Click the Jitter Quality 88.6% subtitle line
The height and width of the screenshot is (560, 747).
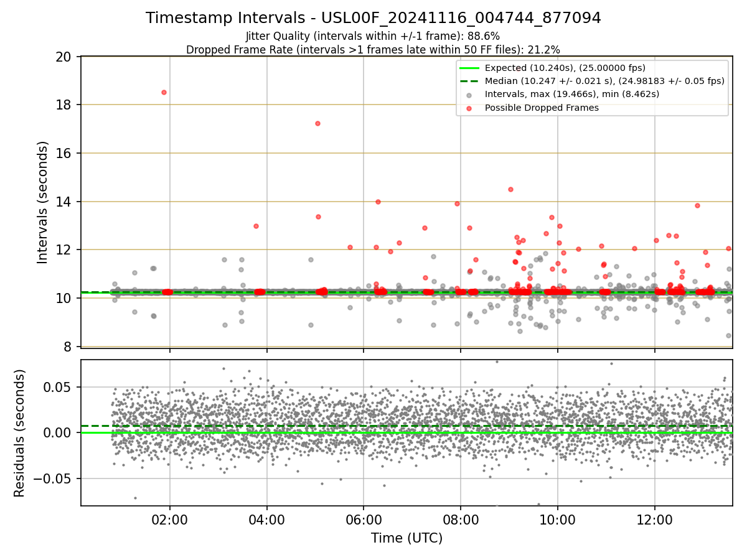coord(373,36)
